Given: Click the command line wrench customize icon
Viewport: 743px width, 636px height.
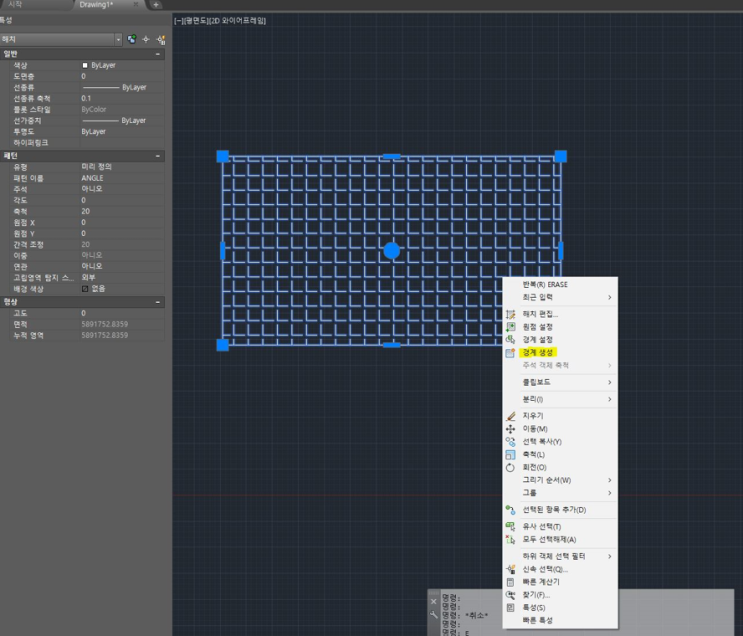Looking at the screenshot, I should (434, 616).
